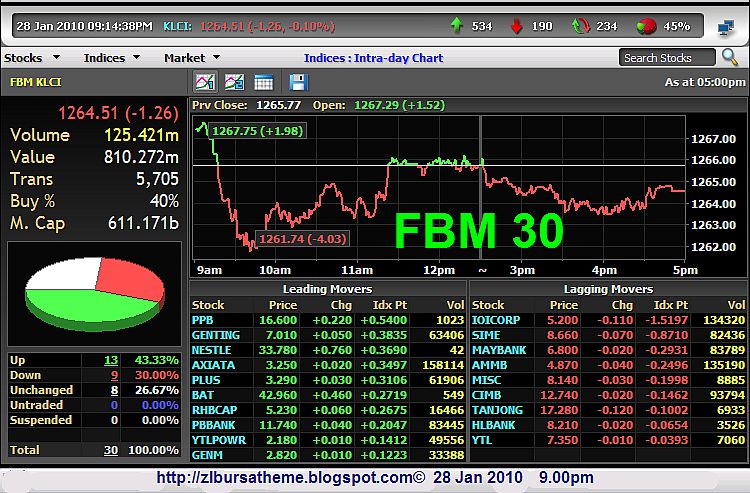Click the network connection computers icon

[726, 27]
